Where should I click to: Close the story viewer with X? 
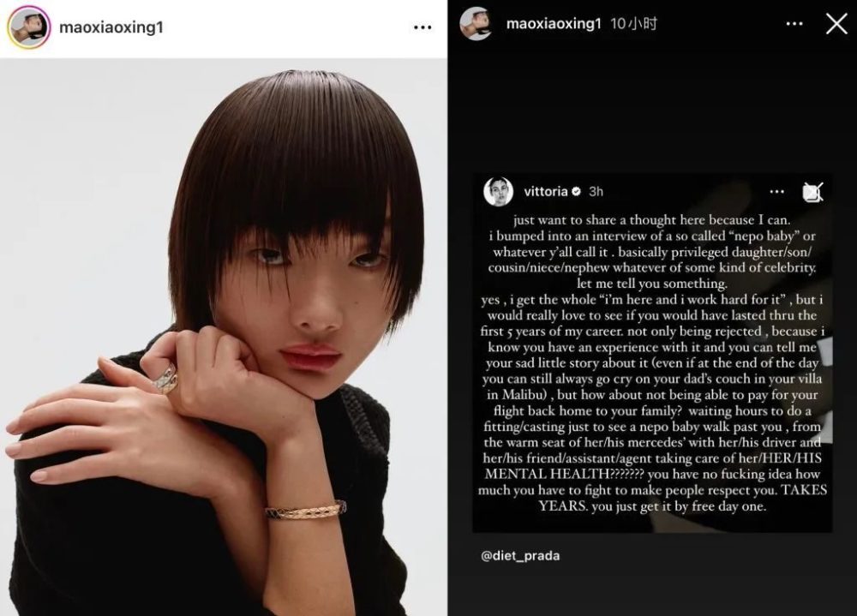point(836,24)
